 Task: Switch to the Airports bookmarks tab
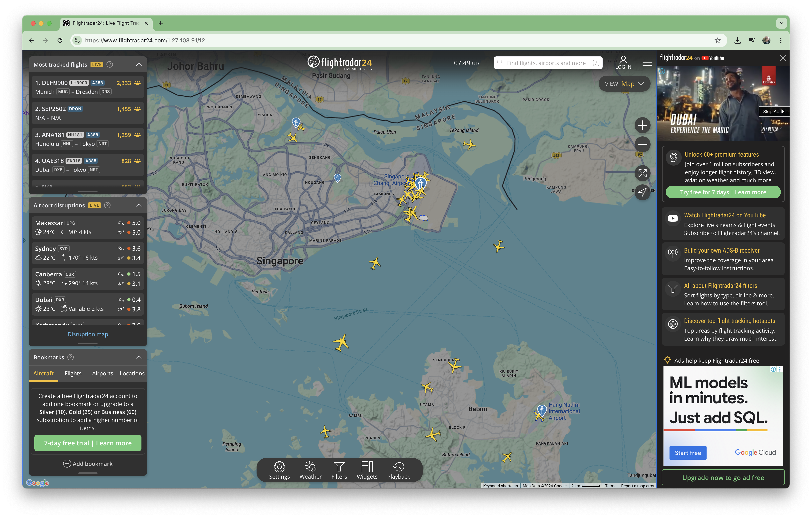(102, 373)
